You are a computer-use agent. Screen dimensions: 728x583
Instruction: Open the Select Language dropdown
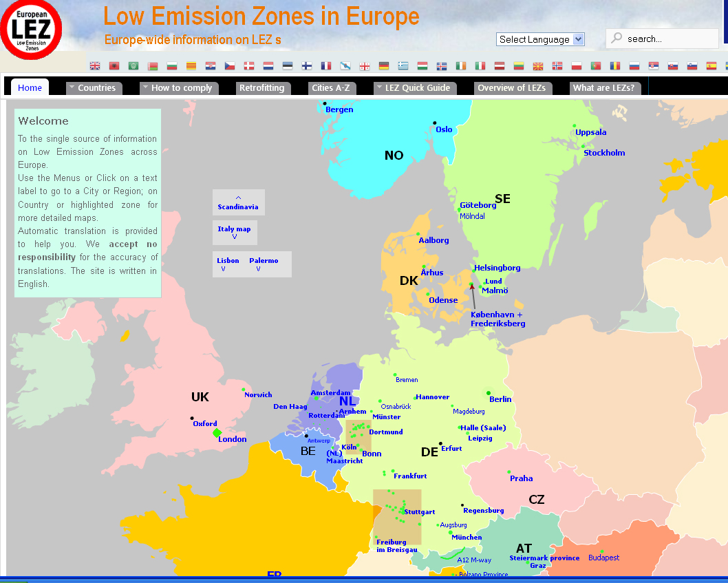click(540, 39)
